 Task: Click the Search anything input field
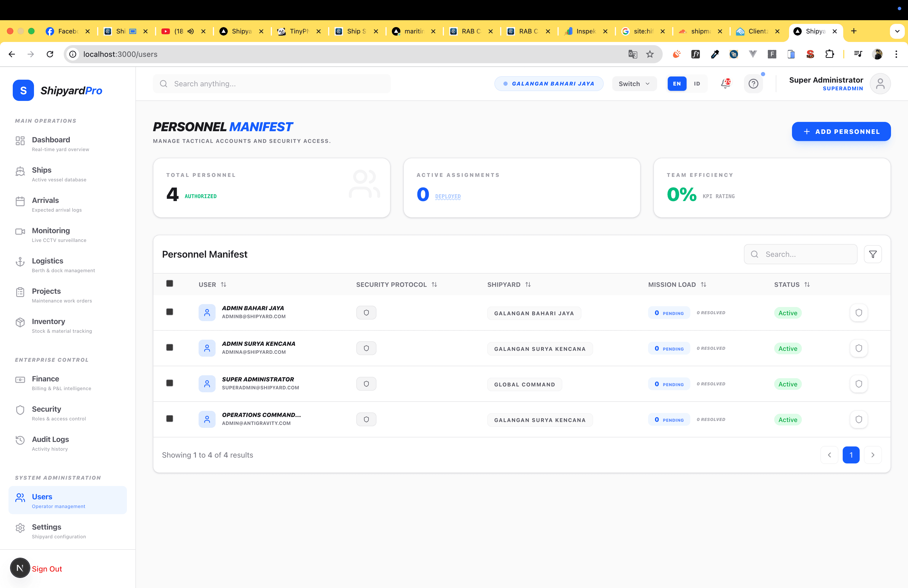(x=272, y=84)
